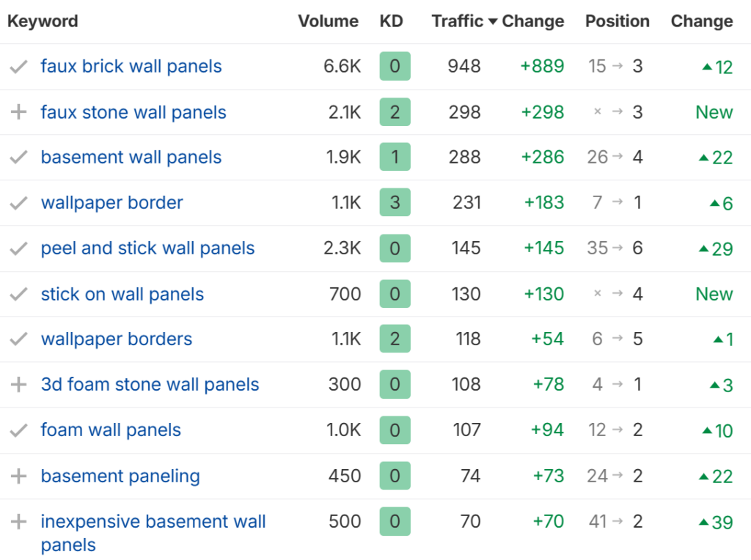Toggle the checkmark for peel and stick wall panels
This screenshot has height=560, width=751.
pyautogui.click(x=18, y=248)
